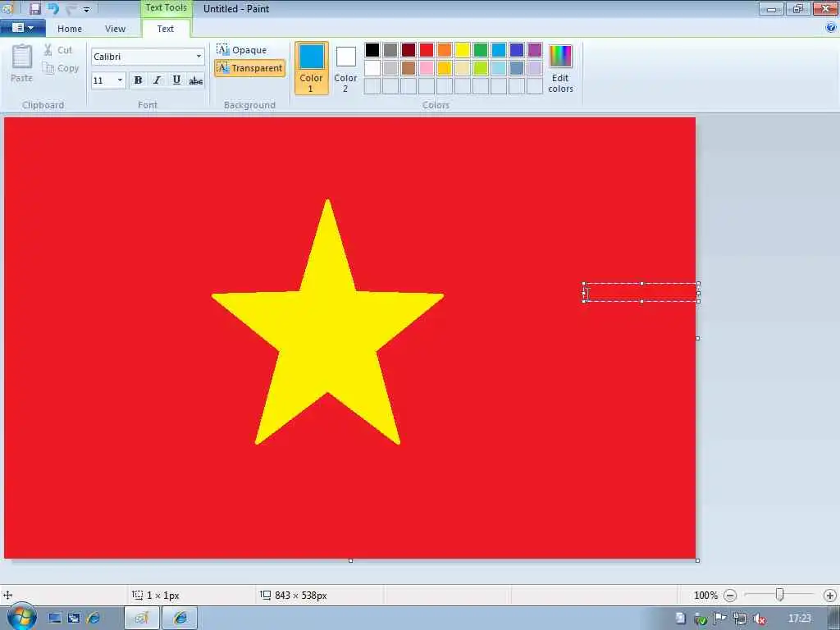The width and height of the screenshot is (840, 630).
Task: Click inside the text box on canvas
Action: (641, 293)
